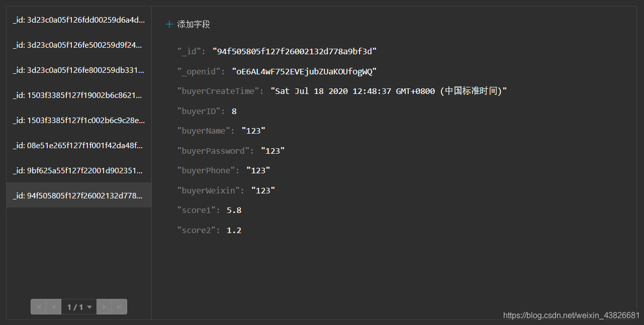This screenshot has width=644, height=325.
Task: Go to previous page of records
Action: [x=54, y=307]
